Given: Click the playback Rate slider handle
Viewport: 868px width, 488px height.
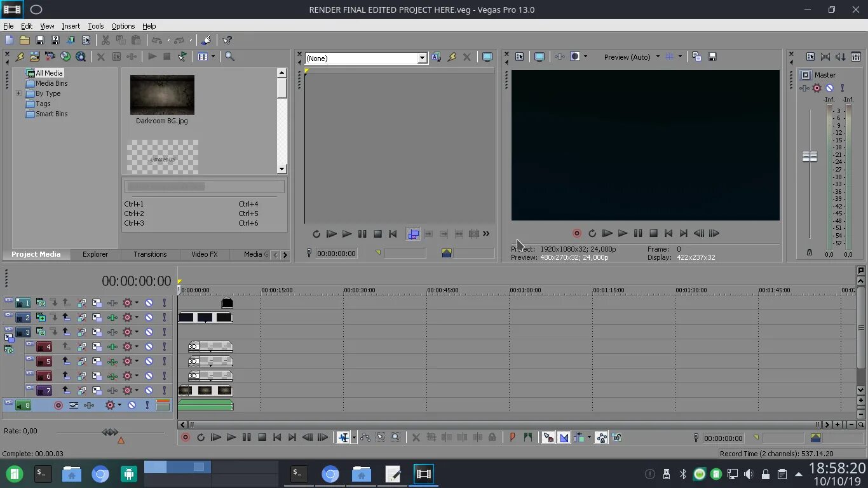Looking at the screenshot, I should click(x=111, y=432).
